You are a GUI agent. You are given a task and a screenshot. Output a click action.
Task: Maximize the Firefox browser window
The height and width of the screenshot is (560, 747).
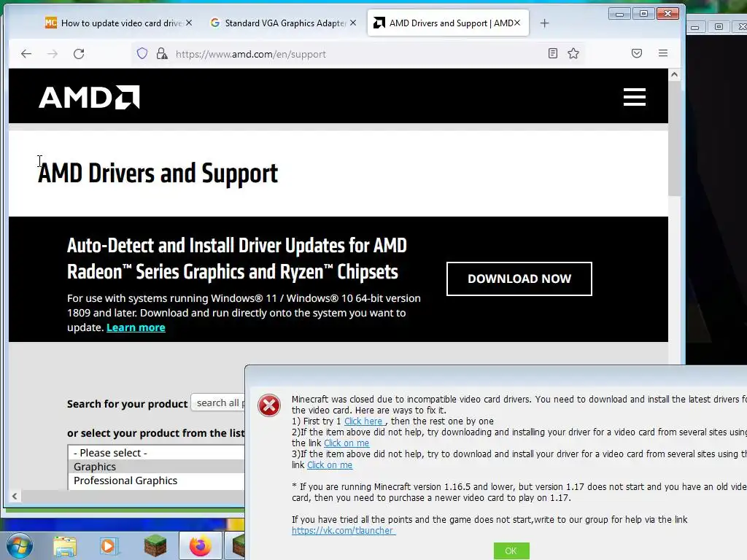click(643, 14)
